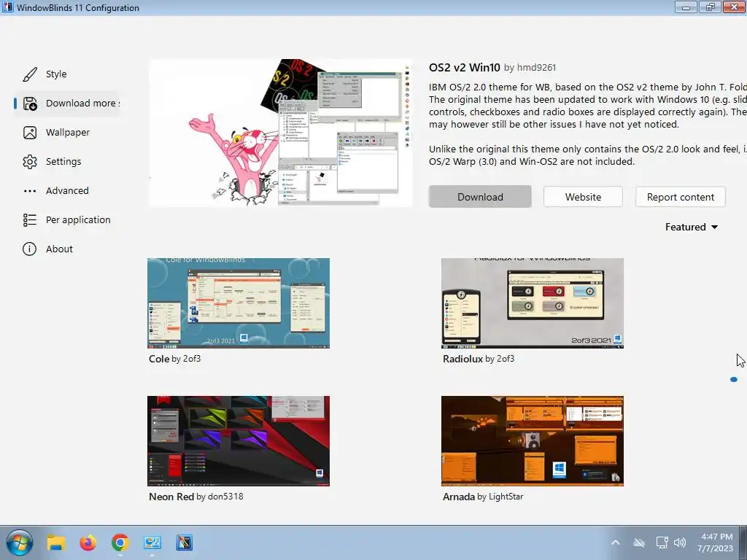This screenshot has height=560, width=747.
Task: Click the cloud sync tray icon
Action: tap(639, 542)
